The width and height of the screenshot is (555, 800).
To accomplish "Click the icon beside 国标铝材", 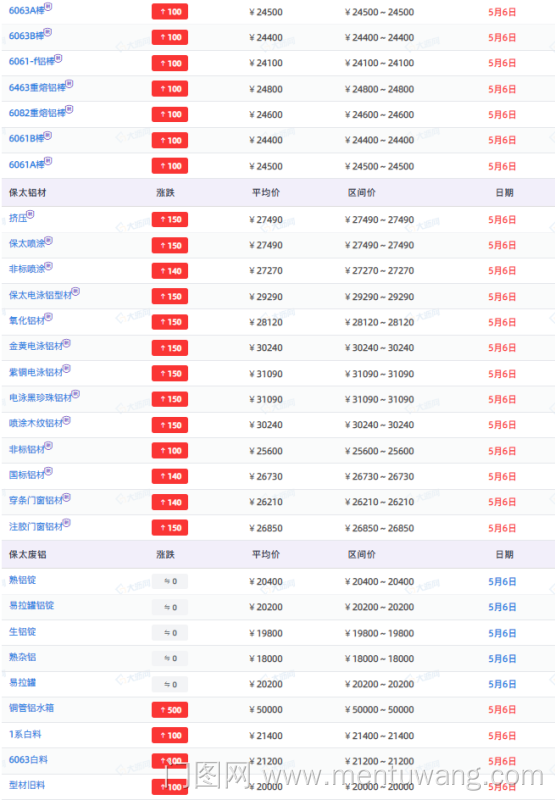I will [48, 471].
